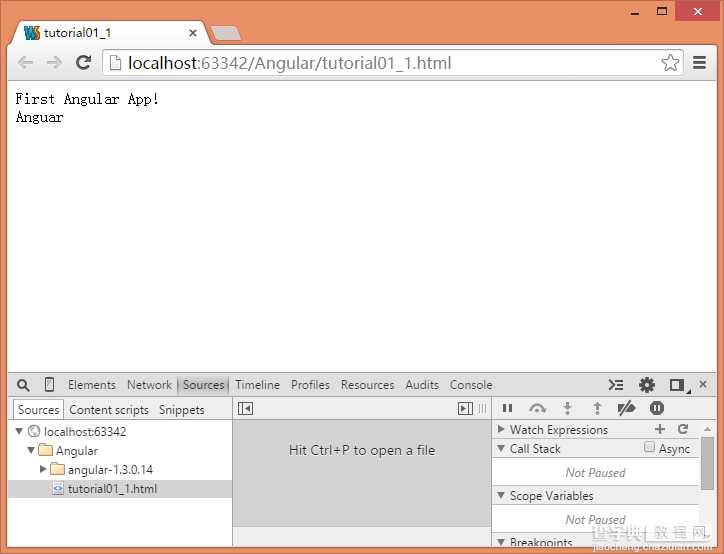Image resolution: width=724 pixels, height=554 pixels.
Task: Open the Resources panel tab
Action: [x=368, y=385]
